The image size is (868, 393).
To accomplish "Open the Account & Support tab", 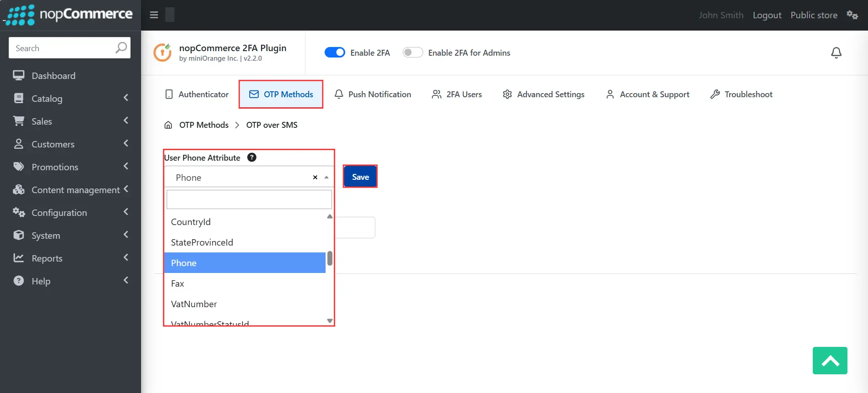I will tap(647, 94).
